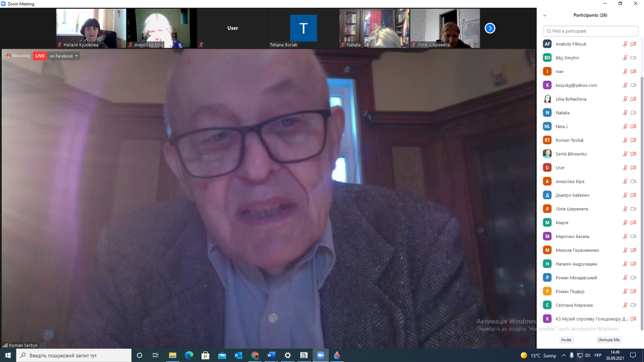Collapse the Participants panel chevron

[x=545, y=15]
